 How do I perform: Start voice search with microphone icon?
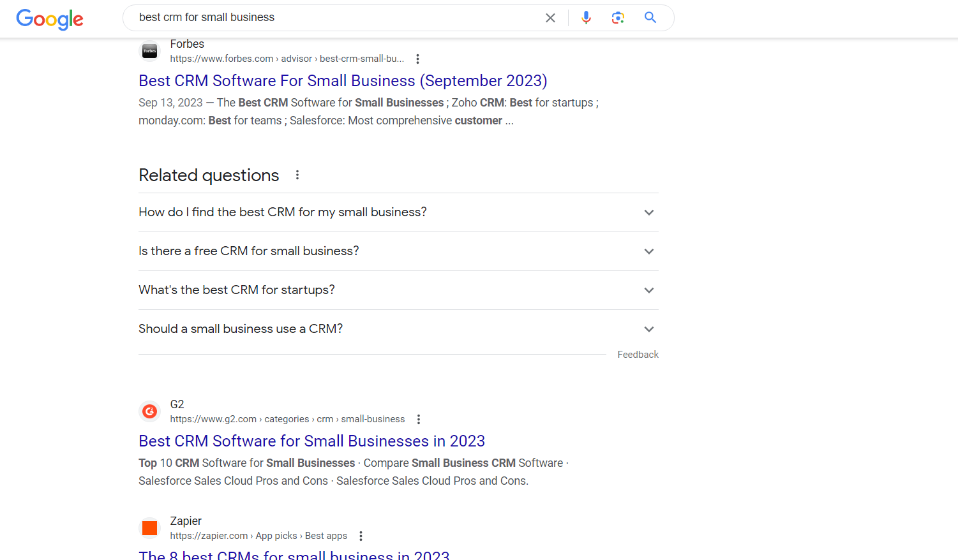pos(586,18)
